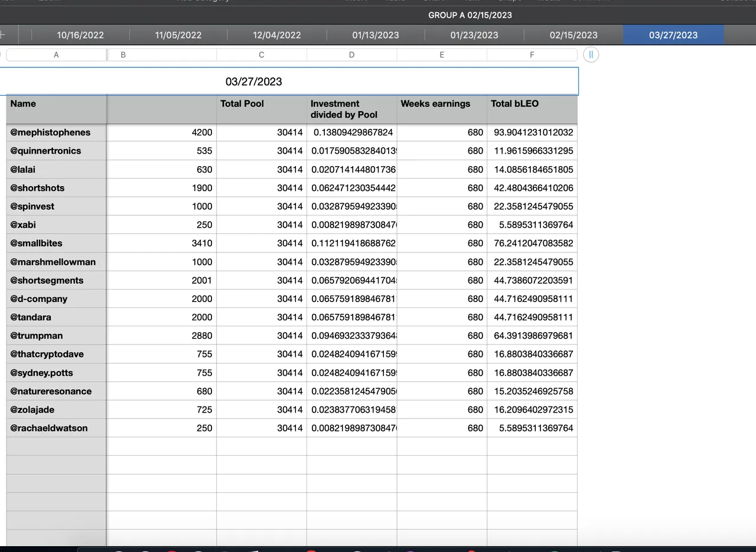This screenshot has height=552, width=756.
Task: Select the Name header cell
Action: [x=57, y=109]
